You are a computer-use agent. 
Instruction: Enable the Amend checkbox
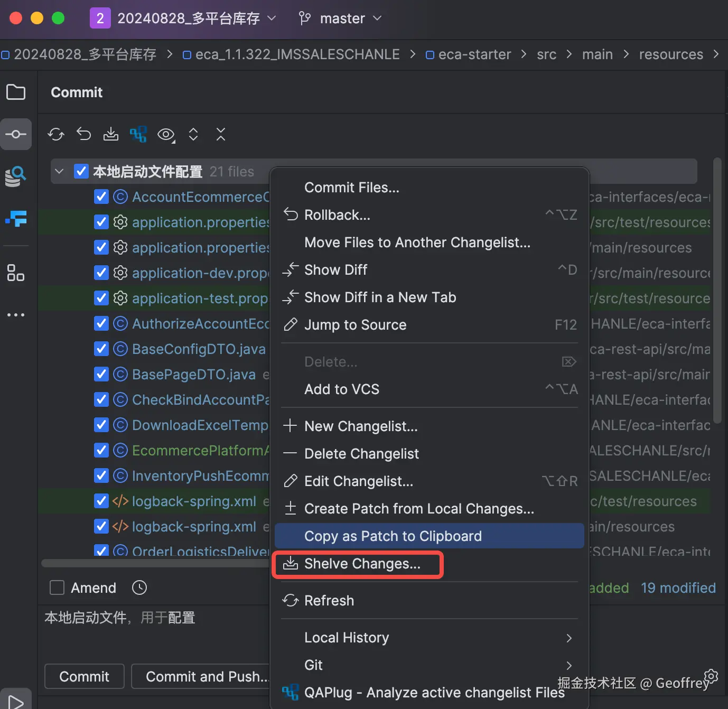pyautogui.click(x=57, y=587)
